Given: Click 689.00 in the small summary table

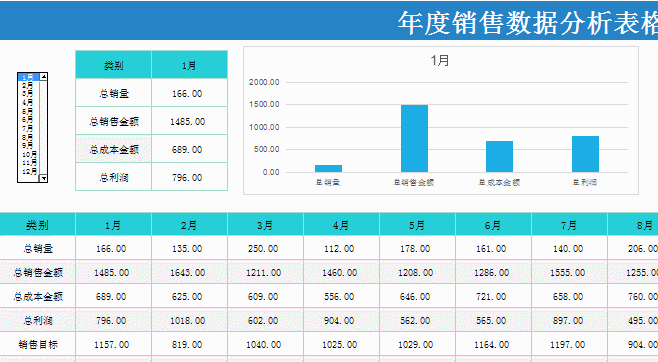Looking at the screenshot, I should 189,149.
